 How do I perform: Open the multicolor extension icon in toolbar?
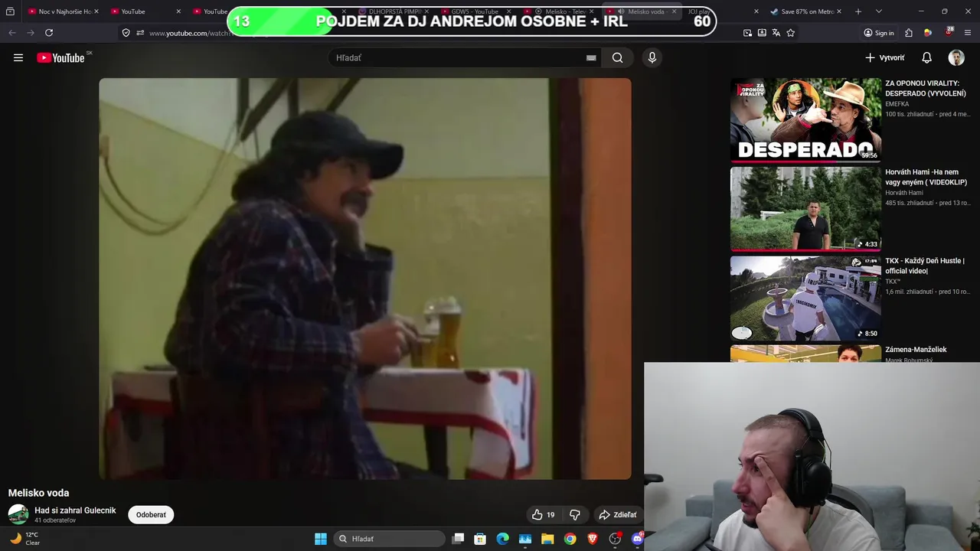(928, 33)
